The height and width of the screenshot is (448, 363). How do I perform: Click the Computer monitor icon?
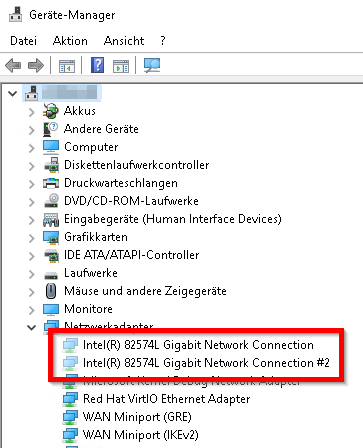51,147
